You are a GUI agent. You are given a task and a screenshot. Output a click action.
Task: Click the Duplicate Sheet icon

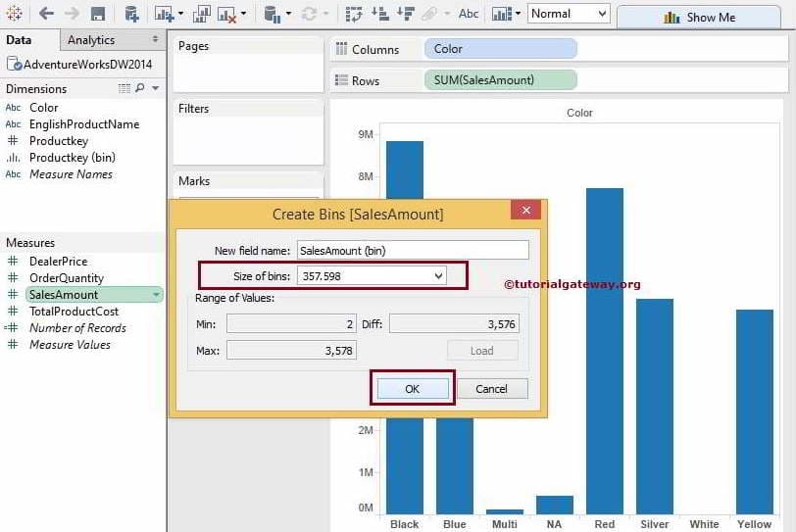(202, 14)
